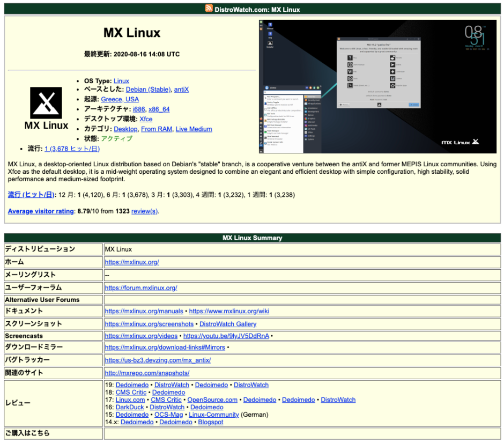Viewport: 504px width, 443px height.
Task: Click the Linux.com review link
Action: point(130,400)
